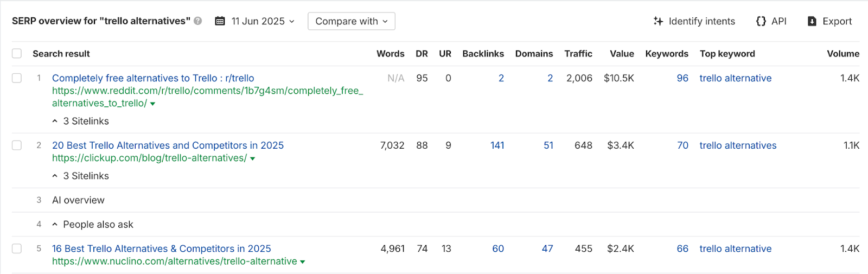Check the box for the ClickUp result row
The height and width of the screenshot is (274, 868).
pyautogui.click(x=17, y=145)
